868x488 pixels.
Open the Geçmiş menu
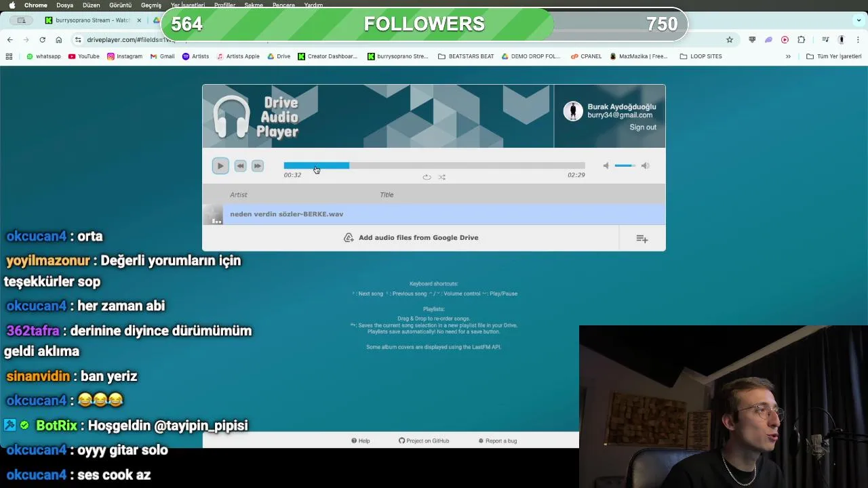151,5
